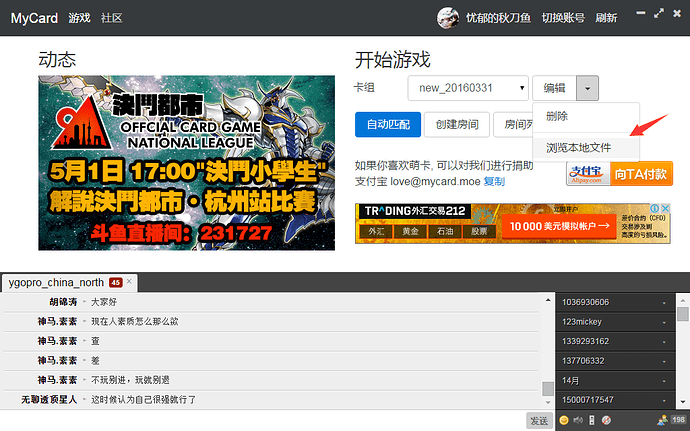Image resolution: width=690 pixels, height=431 pixels.
Task: Toggle the caret dropdown beside 编辑
Action: pyautogui.click(x=589, y=88)
